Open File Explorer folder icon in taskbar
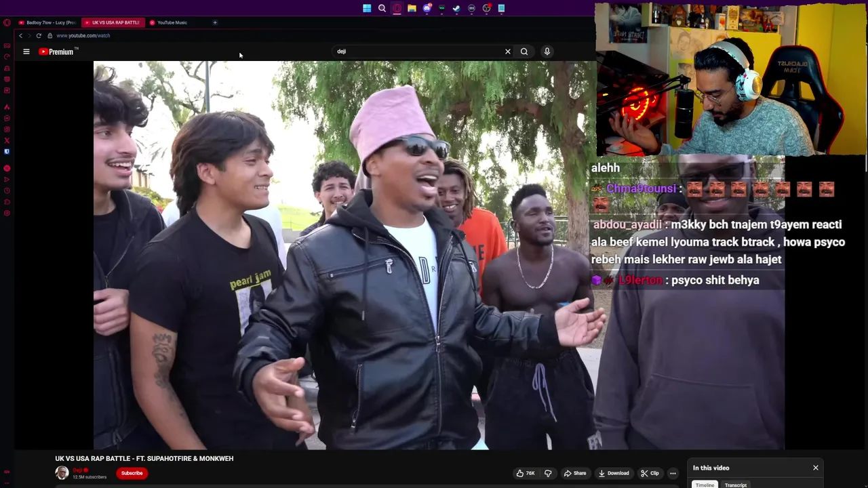This screenshot has height=488, width=868. [x=412, y=8]
